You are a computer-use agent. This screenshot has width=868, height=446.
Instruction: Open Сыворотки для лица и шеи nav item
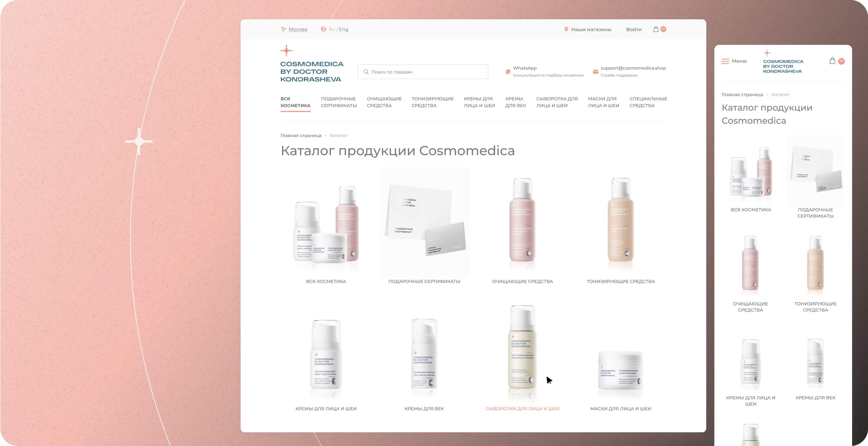(557, 102)
